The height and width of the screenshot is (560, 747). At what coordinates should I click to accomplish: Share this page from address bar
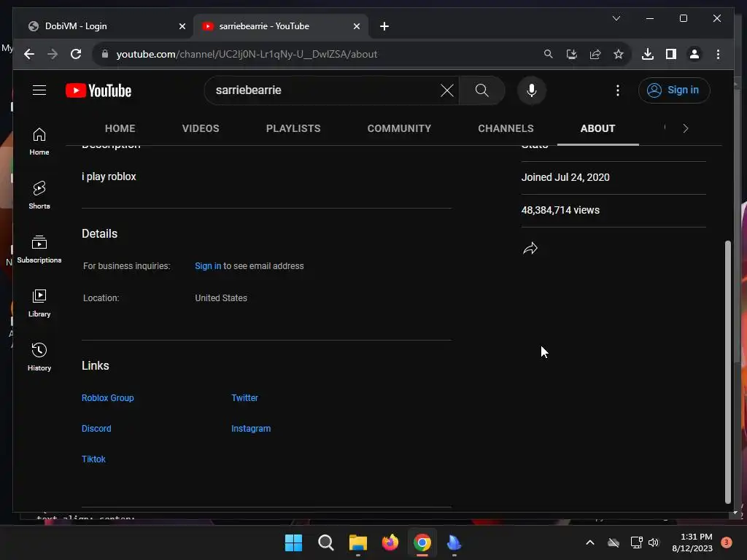[x=595, y=54]
